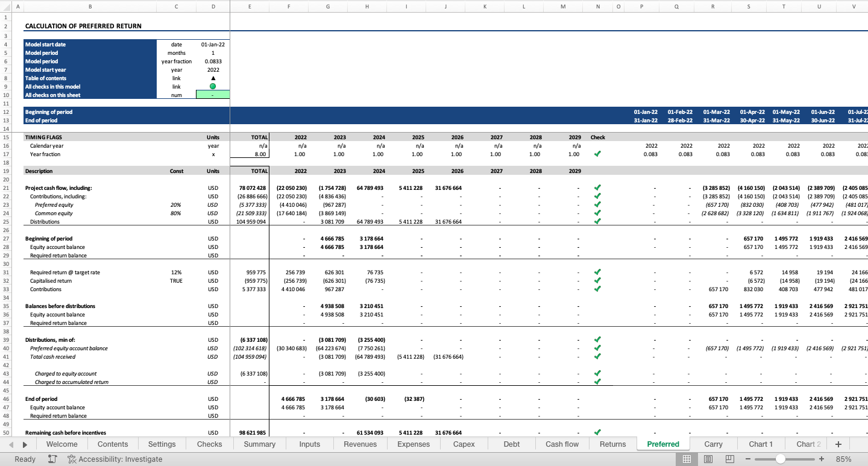Open zoom dialog via 85% label
The image size is (868, 466).
pos(844,459)
